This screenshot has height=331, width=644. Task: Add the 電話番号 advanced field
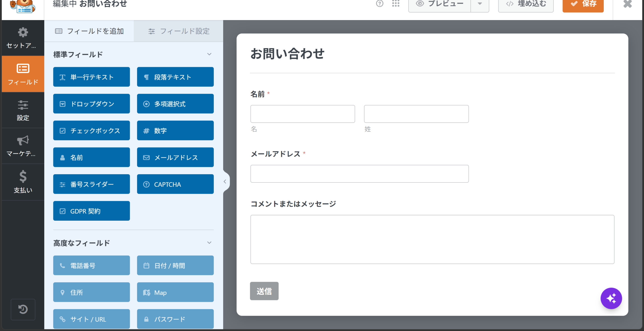(x=92, y=265)
